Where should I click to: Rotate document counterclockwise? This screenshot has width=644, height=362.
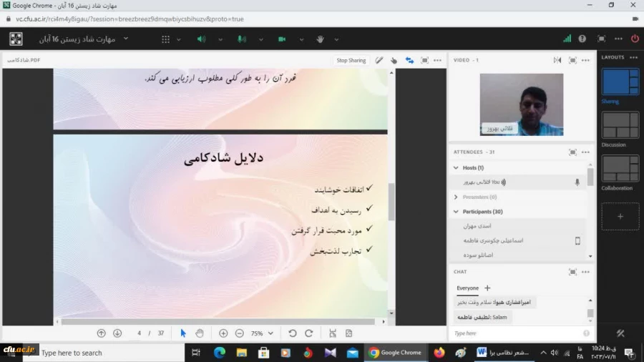pos(293,333)
